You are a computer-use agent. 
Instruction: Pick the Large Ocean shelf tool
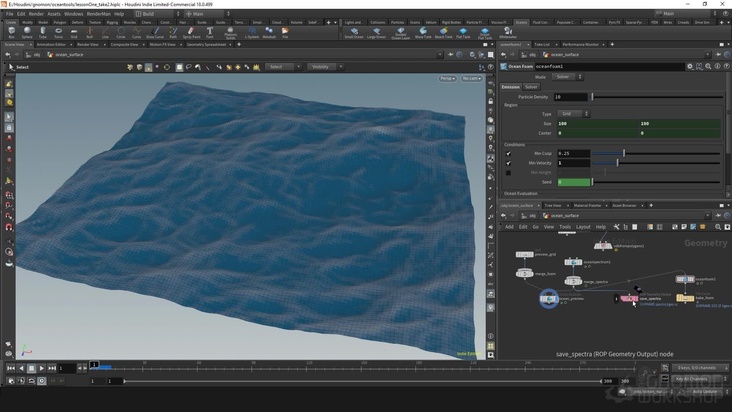[x=376, y=33]
